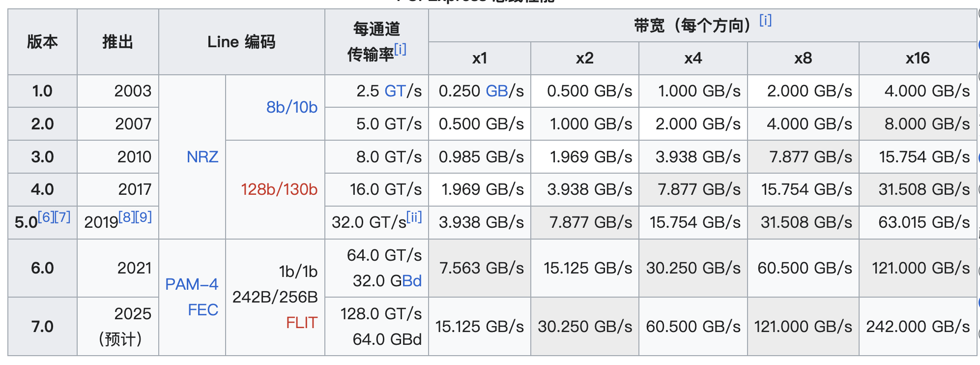Open reference [9] next to 2019
Screen dimensions: 980x365
pyautogui.click(x=144, y=217)
